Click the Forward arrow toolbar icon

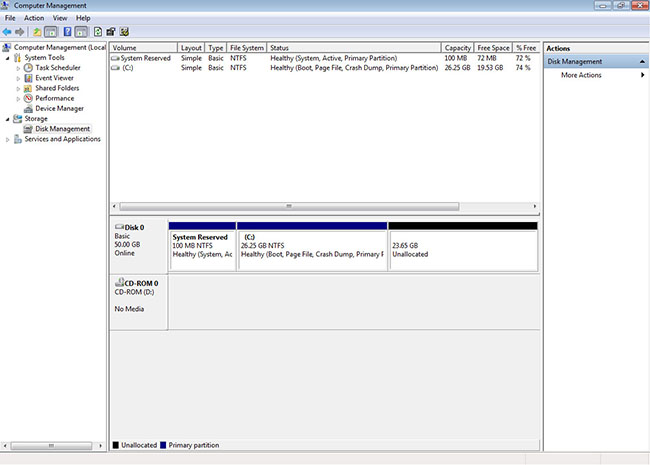click(19, 32)
